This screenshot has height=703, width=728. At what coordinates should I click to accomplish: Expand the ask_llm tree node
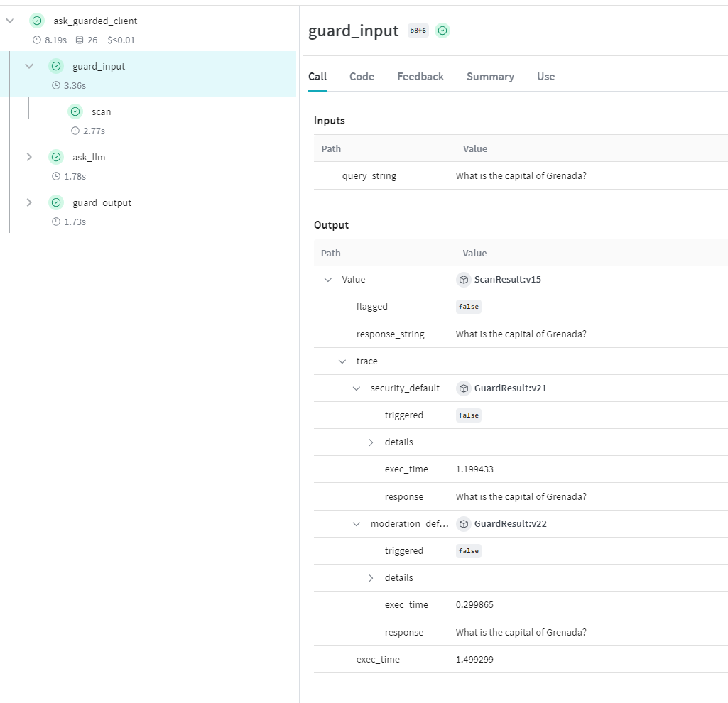29,157
